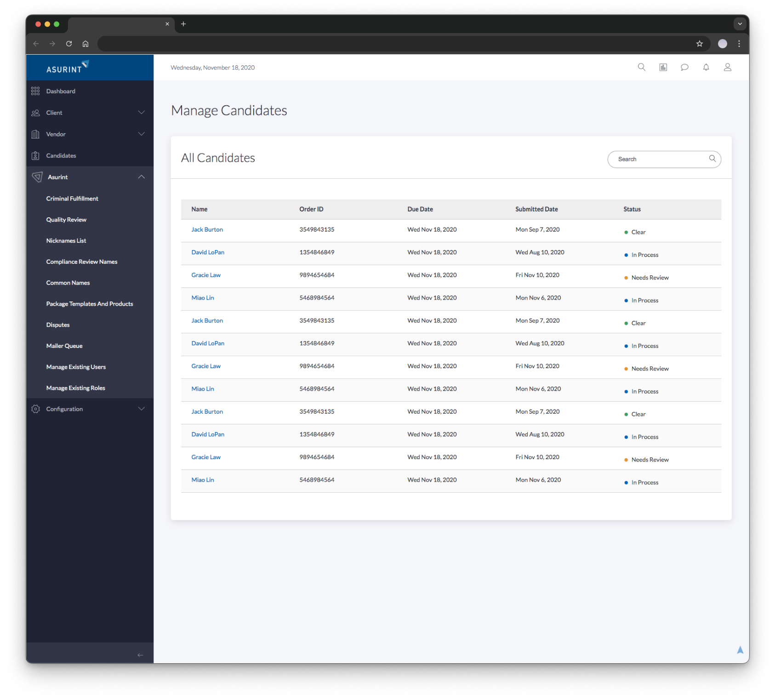Sort by the Name column header

click(199, 209)
